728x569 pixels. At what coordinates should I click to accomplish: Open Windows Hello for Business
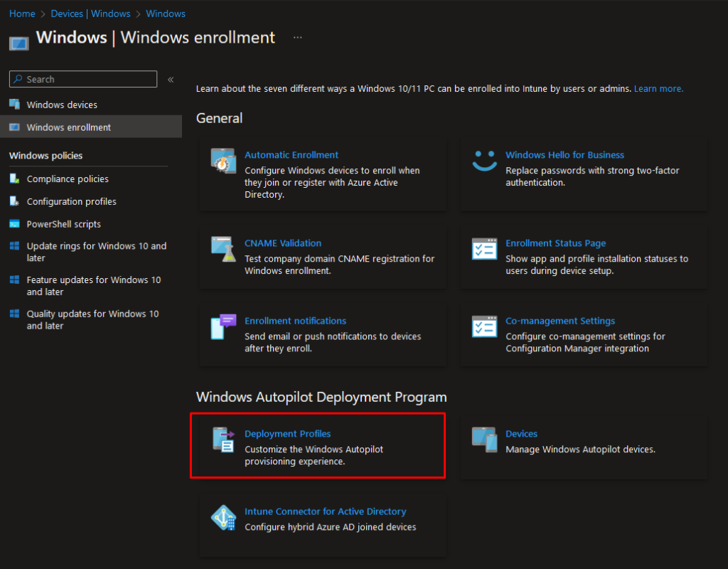pos(564,154)
